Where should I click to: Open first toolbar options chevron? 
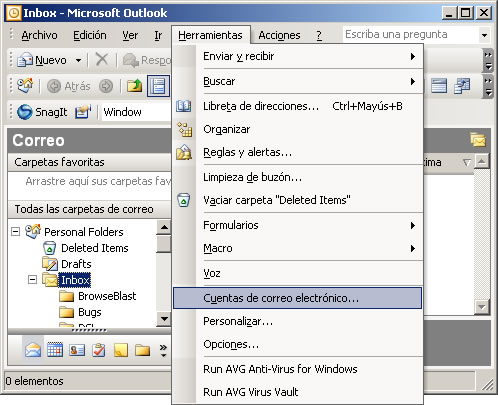488,61
